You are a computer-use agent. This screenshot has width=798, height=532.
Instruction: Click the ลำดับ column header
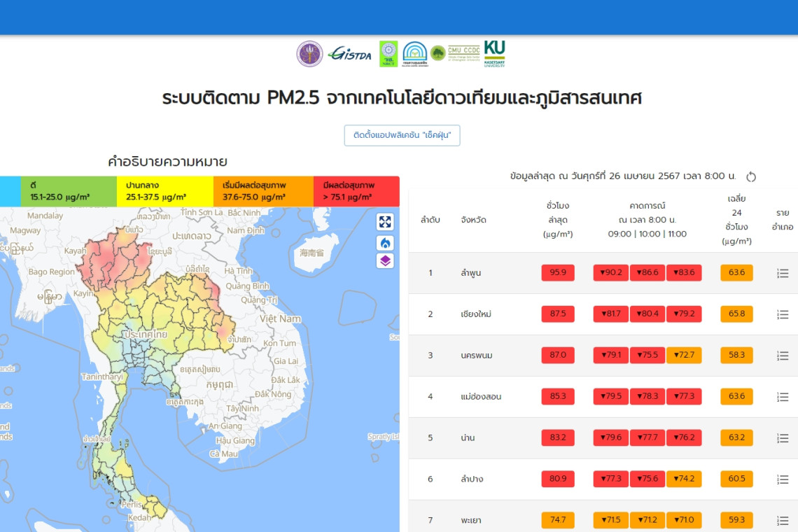430,220
